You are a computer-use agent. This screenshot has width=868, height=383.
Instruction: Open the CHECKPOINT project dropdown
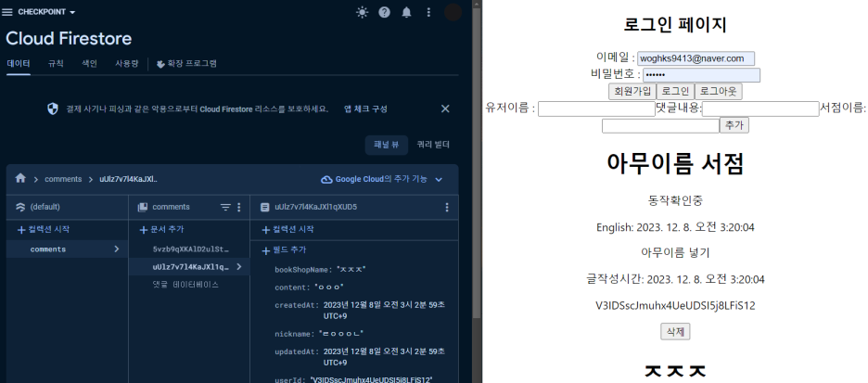pos(47,12)
